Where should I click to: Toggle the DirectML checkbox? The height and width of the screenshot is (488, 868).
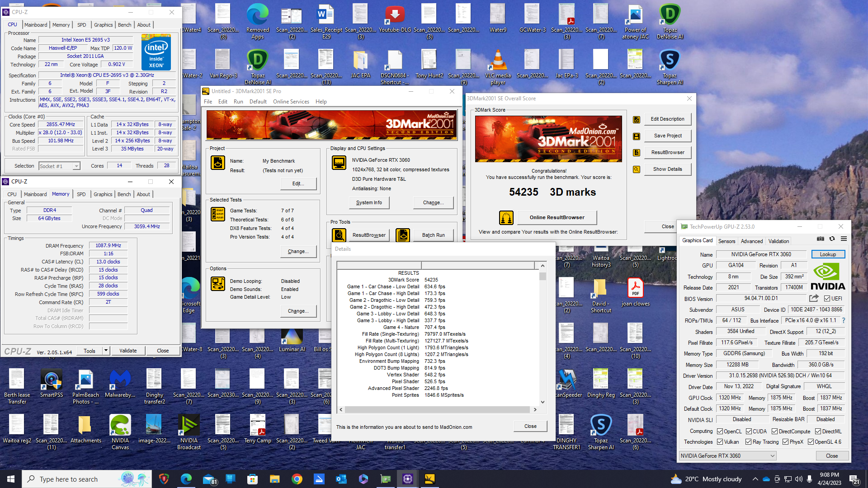tap(818, 432)
